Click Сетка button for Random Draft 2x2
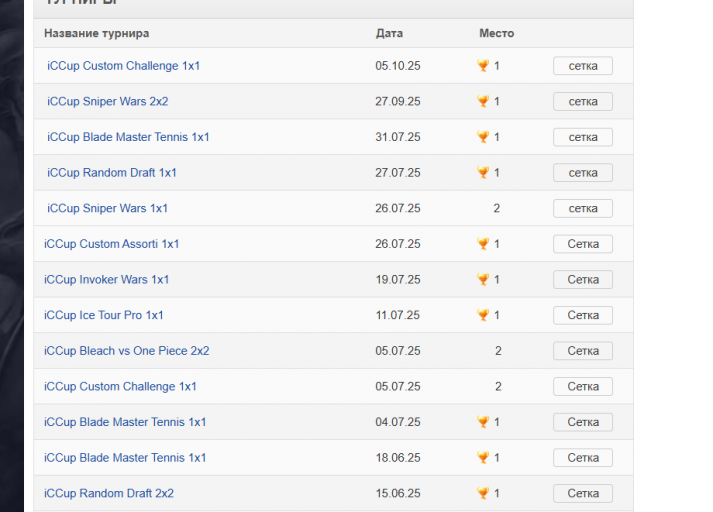The width and height of the screenshot is (713, 512). 582,493
